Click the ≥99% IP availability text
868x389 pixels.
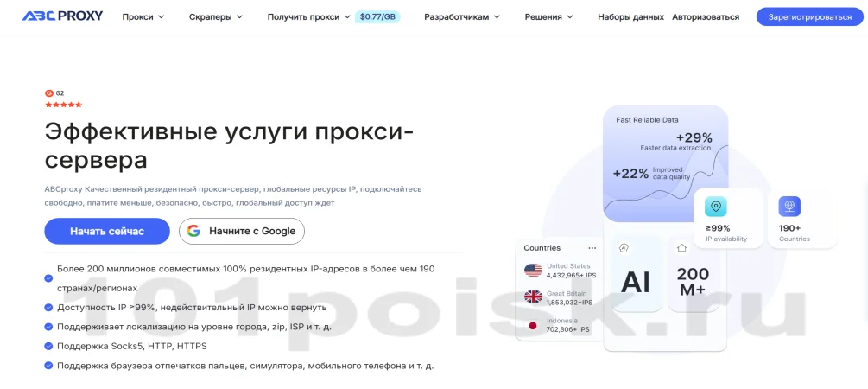click(x=725, y=233)
